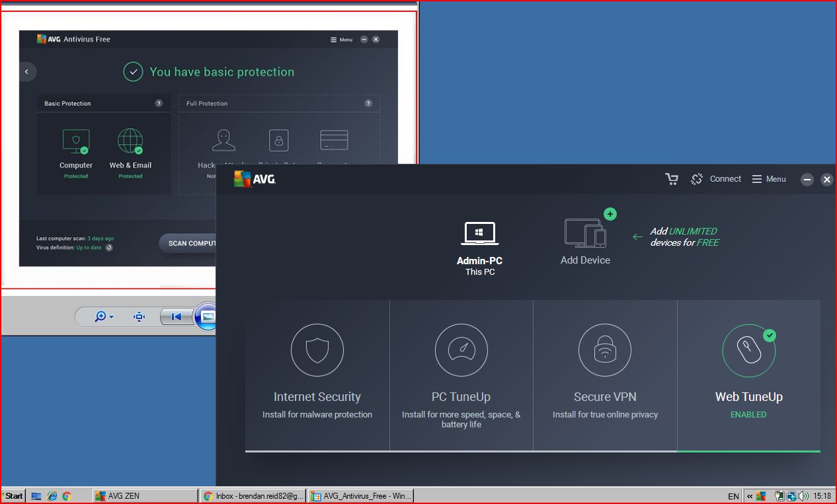Select the Secure VPN lock icon

click(605, 350)
